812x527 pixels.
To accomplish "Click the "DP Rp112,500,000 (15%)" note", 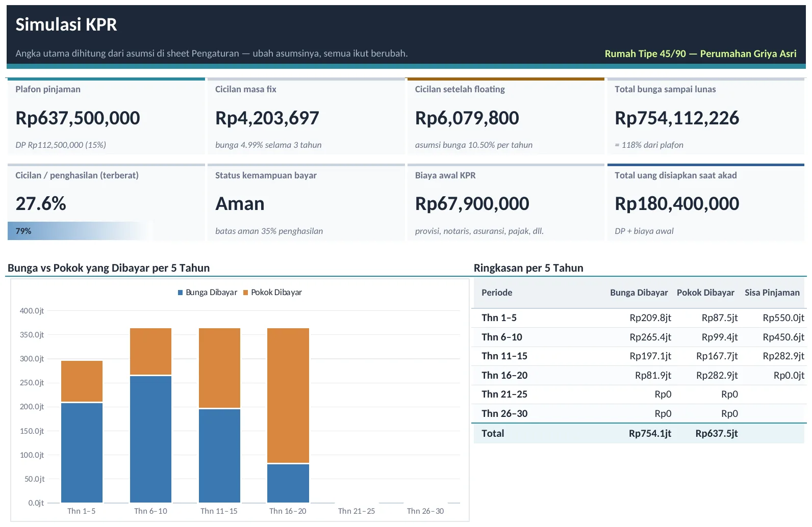I will pos(61,145).
